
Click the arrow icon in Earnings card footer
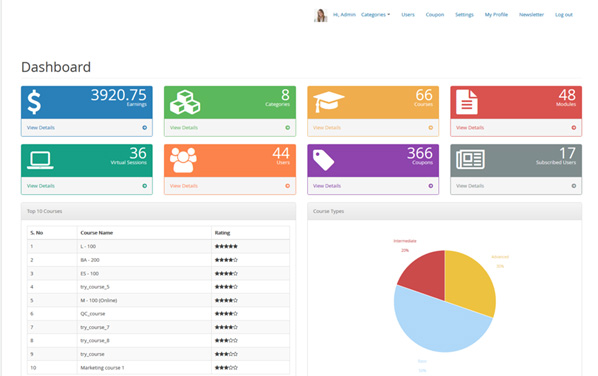145,128
